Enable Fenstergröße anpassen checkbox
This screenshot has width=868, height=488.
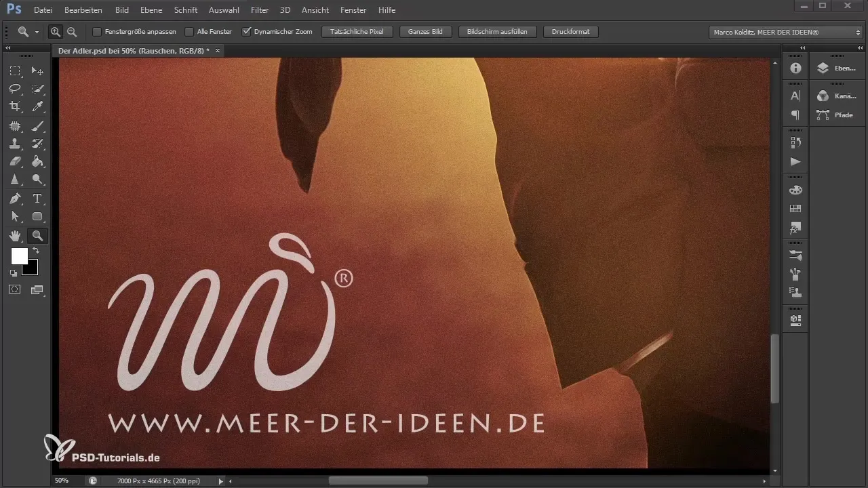(x=96, y=32)
